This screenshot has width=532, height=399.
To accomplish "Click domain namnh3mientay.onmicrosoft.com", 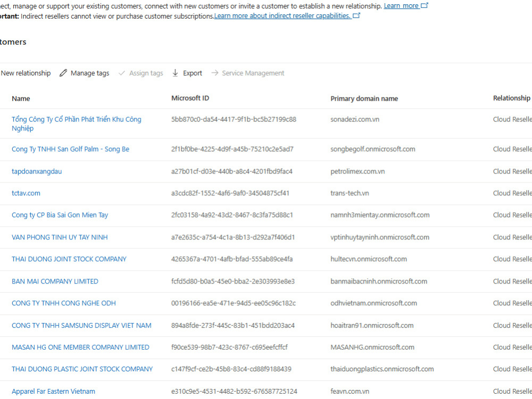I will pyautogui.click(x=380, y=215).
